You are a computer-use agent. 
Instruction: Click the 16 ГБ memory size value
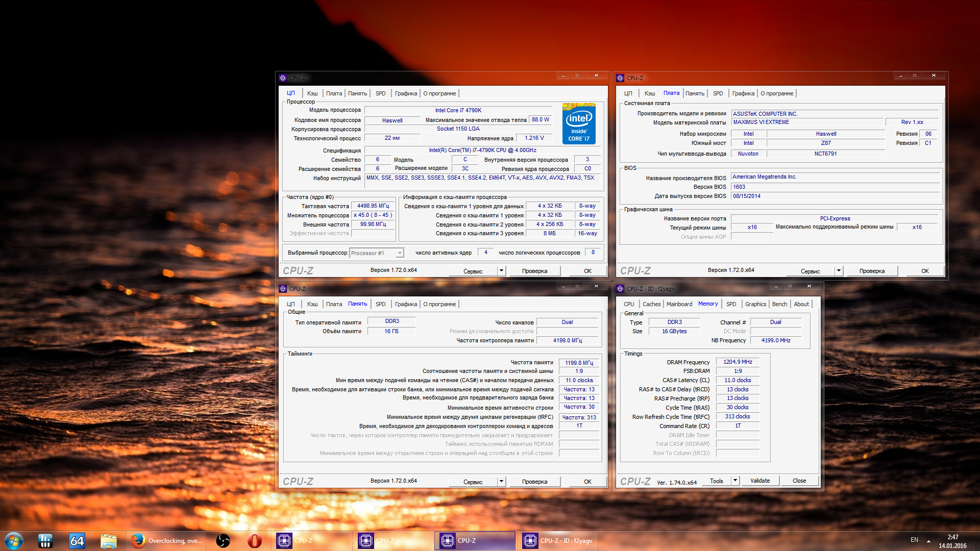pos(391,332)
